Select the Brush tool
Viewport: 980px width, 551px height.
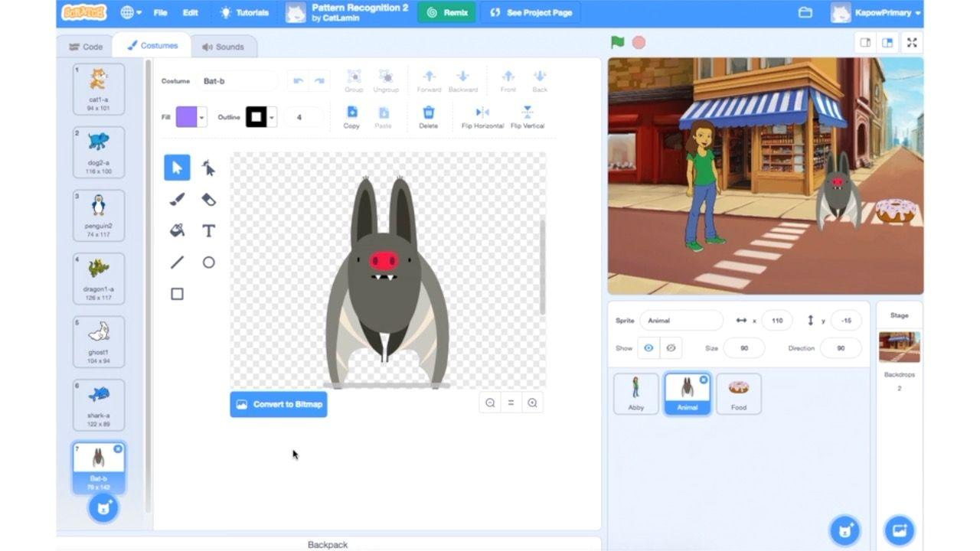177,200
